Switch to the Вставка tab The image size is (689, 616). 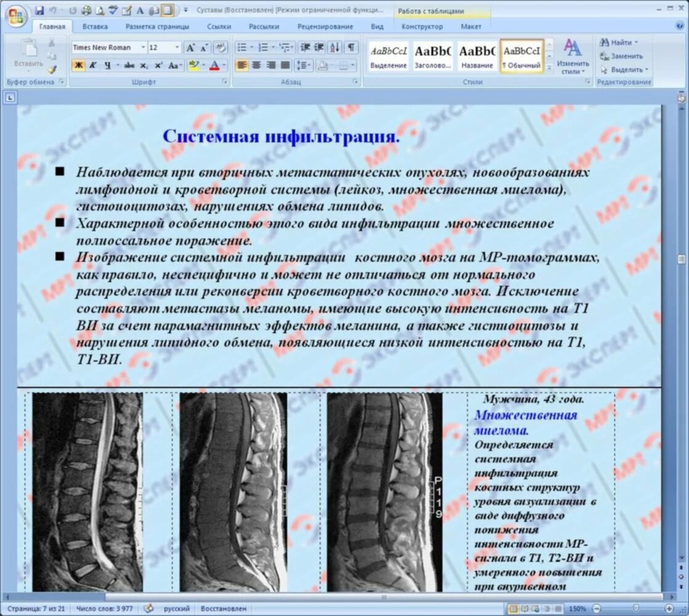point(95,26)
